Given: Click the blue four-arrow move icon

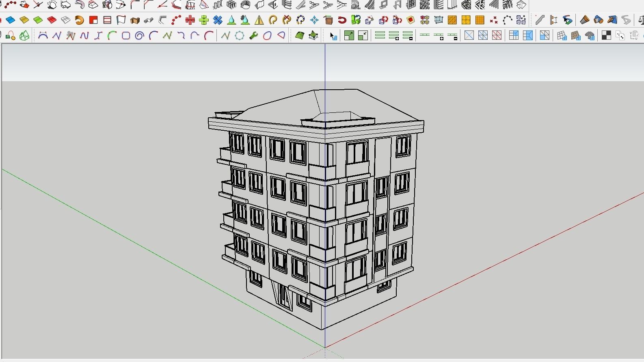Looking at the screenshot, I should [x=314, y=20].
